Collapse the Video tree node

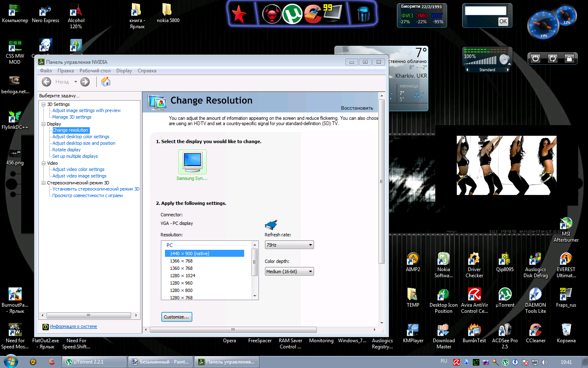(43, 163)
